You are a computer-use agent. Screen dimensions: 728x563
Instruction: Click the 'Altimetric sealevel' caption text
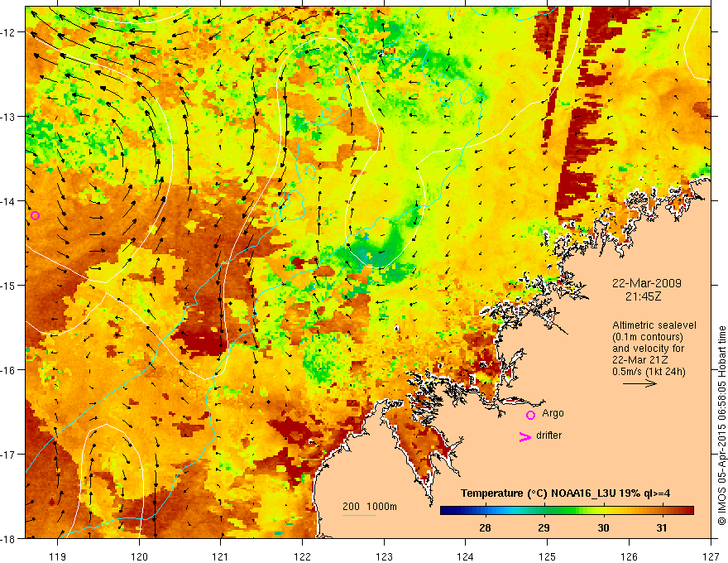click(x=654, y=325)
